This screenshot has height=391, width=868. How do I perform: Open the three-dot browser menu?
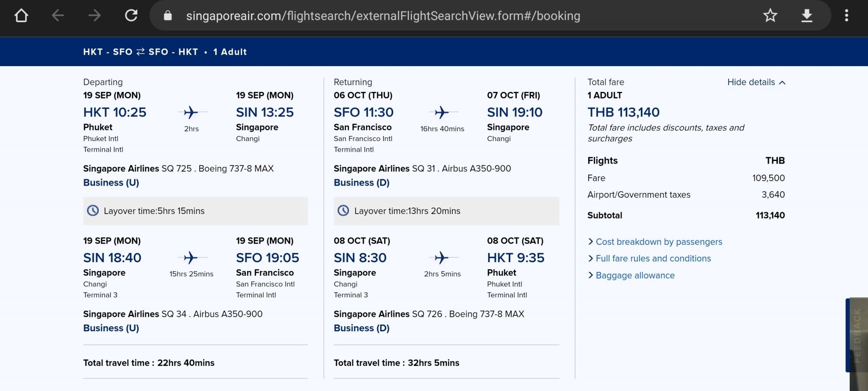[x=846, y=16]
